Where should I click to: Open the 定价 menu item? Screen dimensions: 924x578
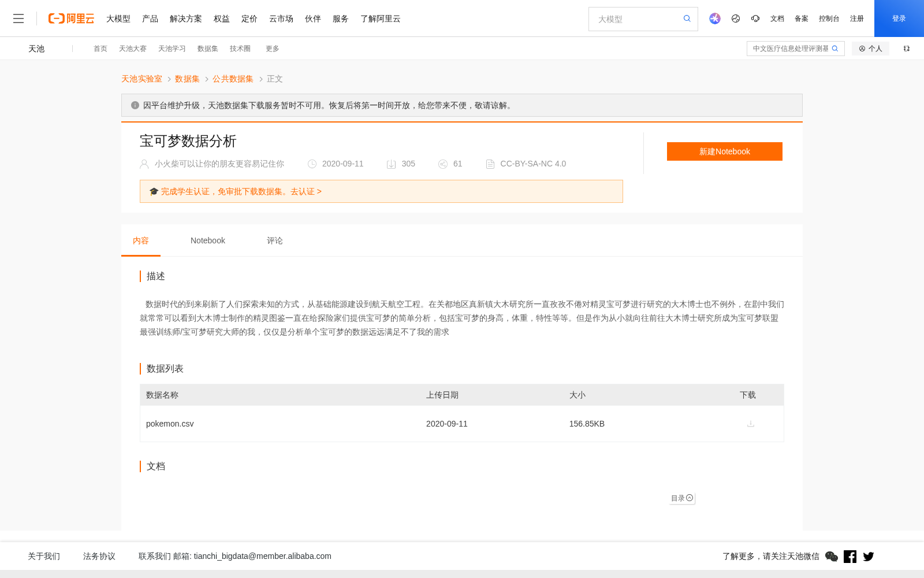pos(249,18)
